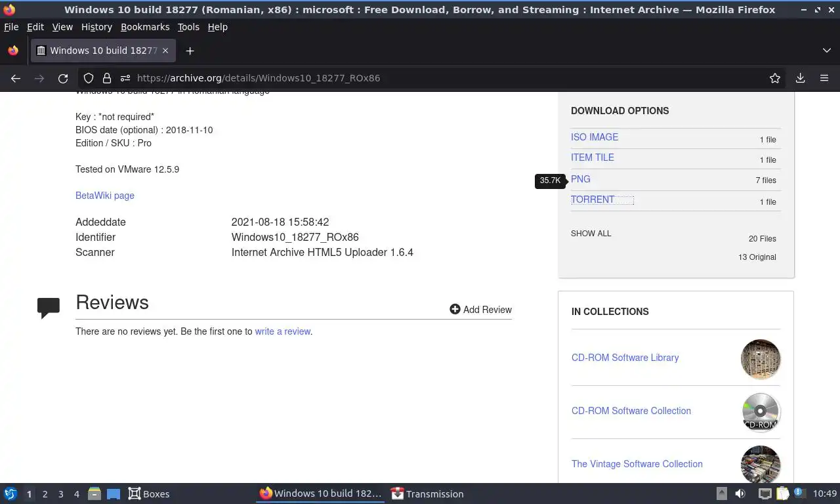Download the ISO IMAGE option
Screen dimensions: 840x504
tap(595, 137)
